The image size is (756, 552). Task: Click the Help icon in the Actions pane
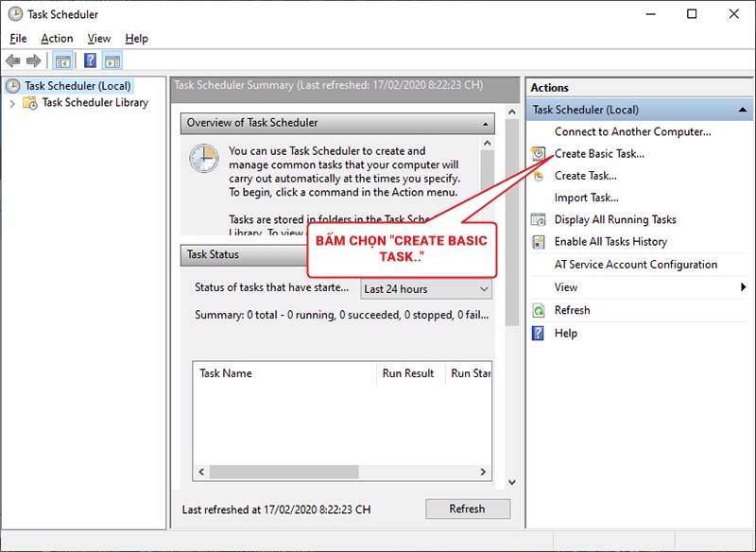(x=538, y=333)
